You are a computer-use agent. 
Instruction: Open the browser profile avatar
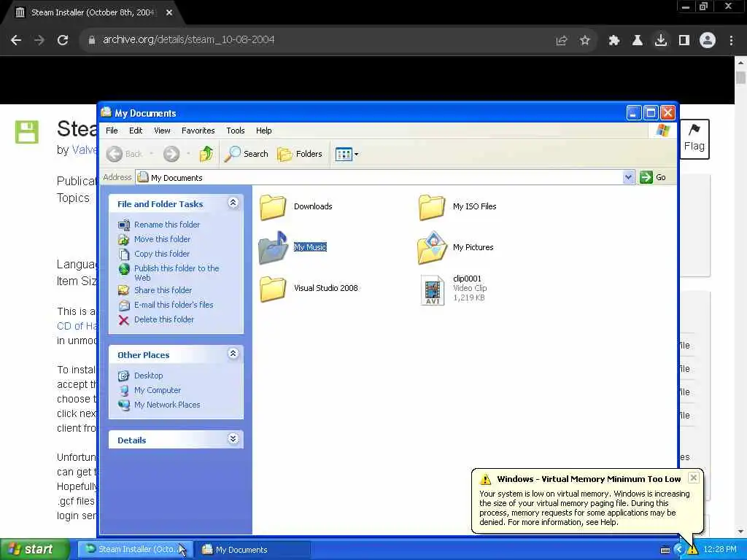click(x=708, y=40)
